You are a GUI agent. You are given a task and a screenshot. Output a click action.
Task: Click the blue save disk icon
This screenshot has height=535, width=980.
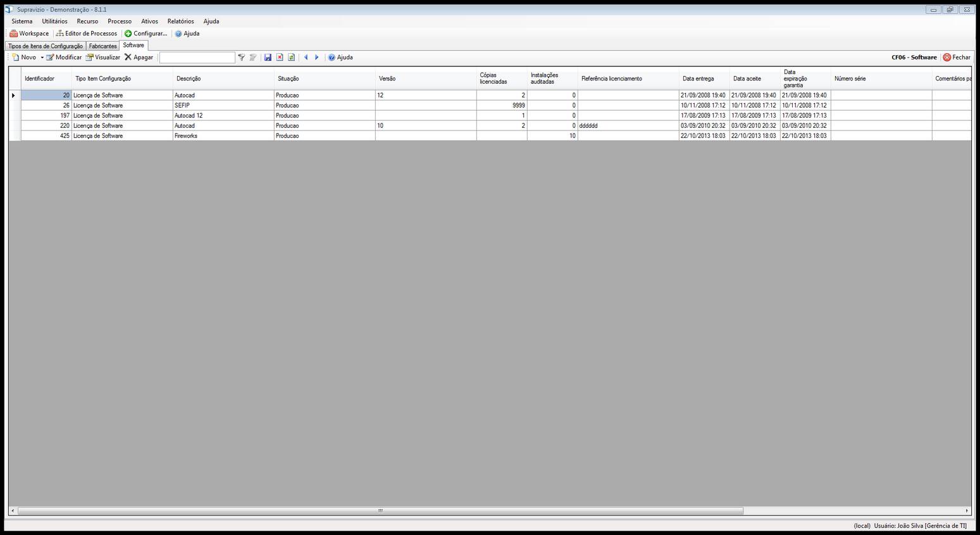pyautogui.click(x=268, y=57)
